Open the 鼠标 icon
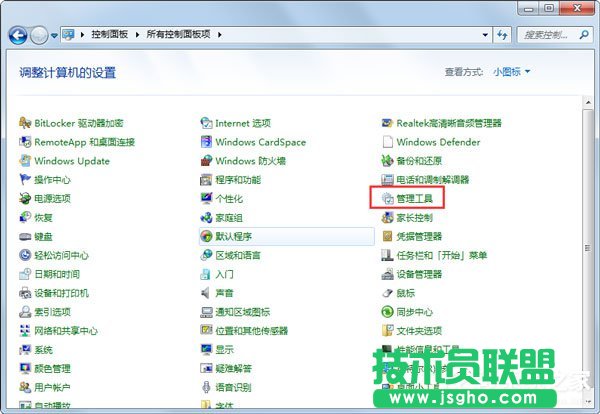600x414 pixels. tap(387, 293)
